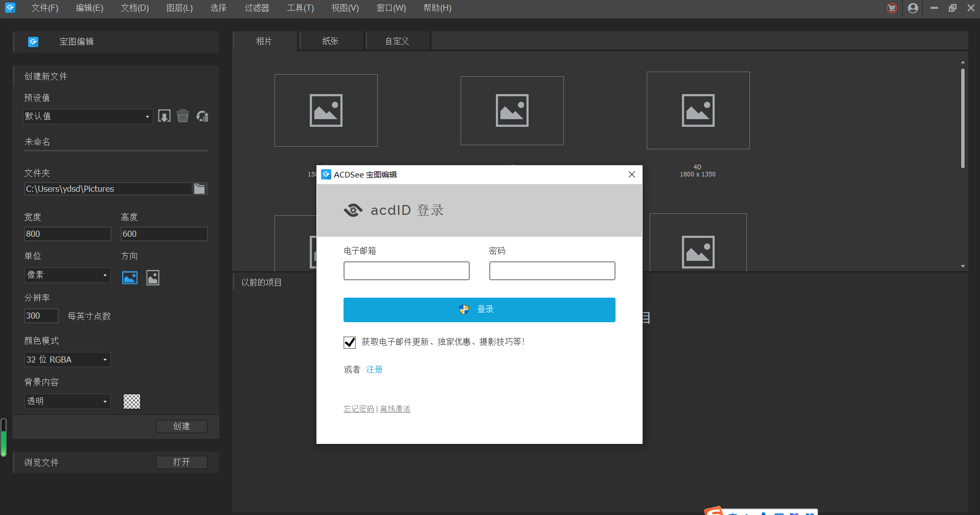Select the second photo template thumbnail in the top row
The image size is (980, 515).
pos(512,110)
